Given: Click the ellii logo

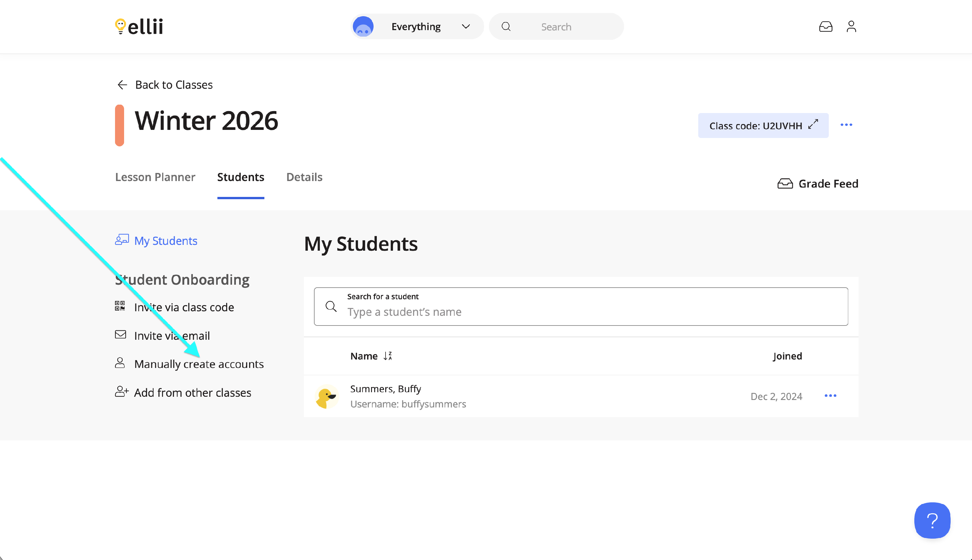Looking at the screenshot, I should pyautogui.click(x=139, y=27).
